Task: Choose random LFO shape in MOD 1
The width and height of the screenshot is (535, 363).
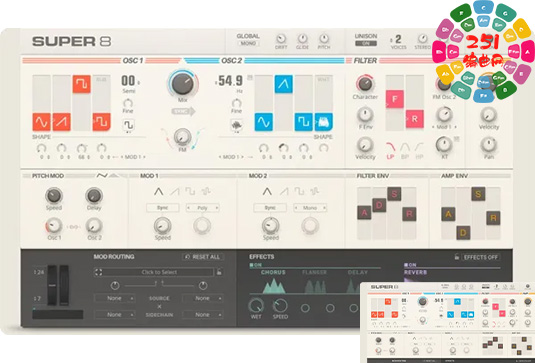Action: tap(206, 191)
